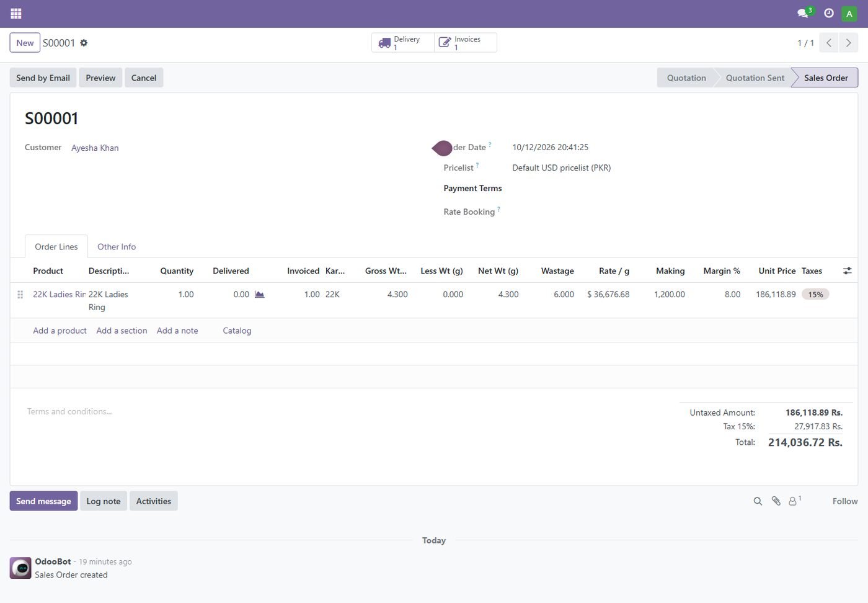This screenshot has width=868, height=603.
Task: Search messages in the chatter
Action: coord(758,501)
